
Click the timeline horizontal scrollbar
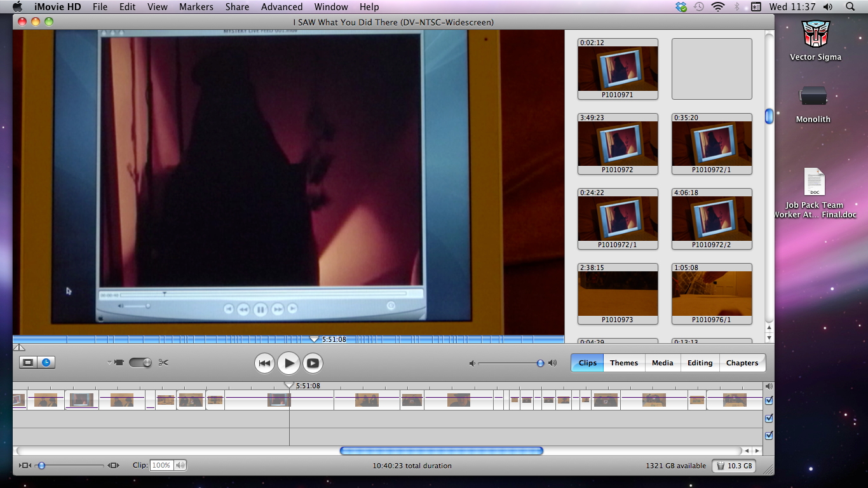(441, 451)
